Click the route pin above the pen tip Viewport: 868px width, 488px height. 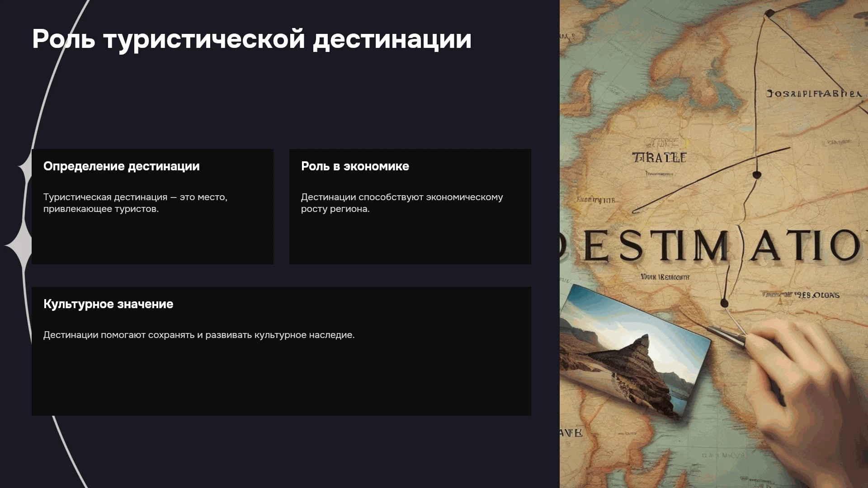pyautogui.click(x=724, y=303)
